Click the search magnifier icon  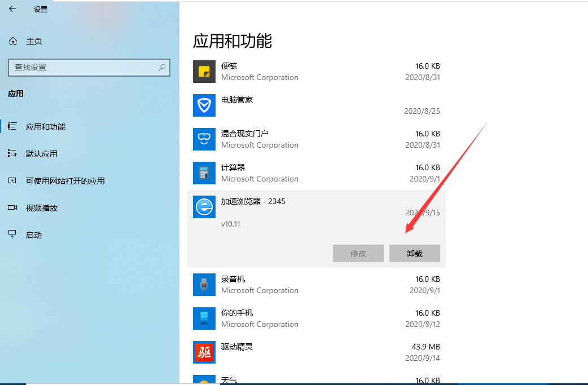[x=162, y=67]
